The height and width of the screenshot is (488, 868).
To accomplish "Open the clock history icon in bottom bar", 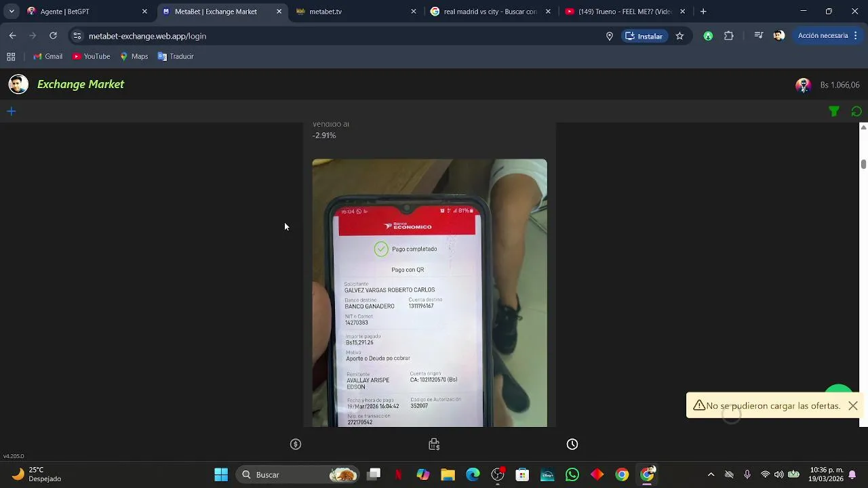I will click(x=572, y=444).
